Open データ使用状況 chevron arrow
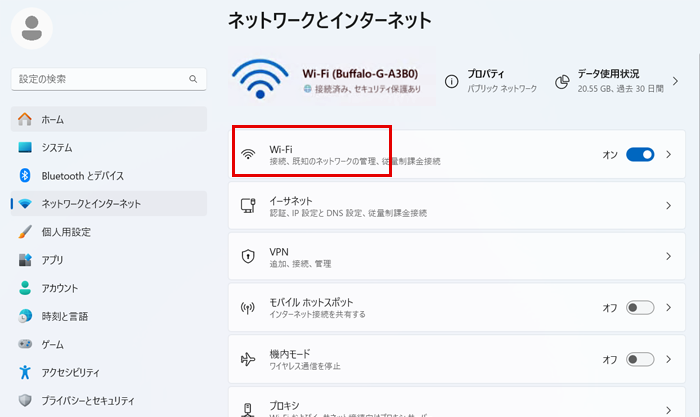The height and width of the screenshot is (417, 700). point(675,81)
